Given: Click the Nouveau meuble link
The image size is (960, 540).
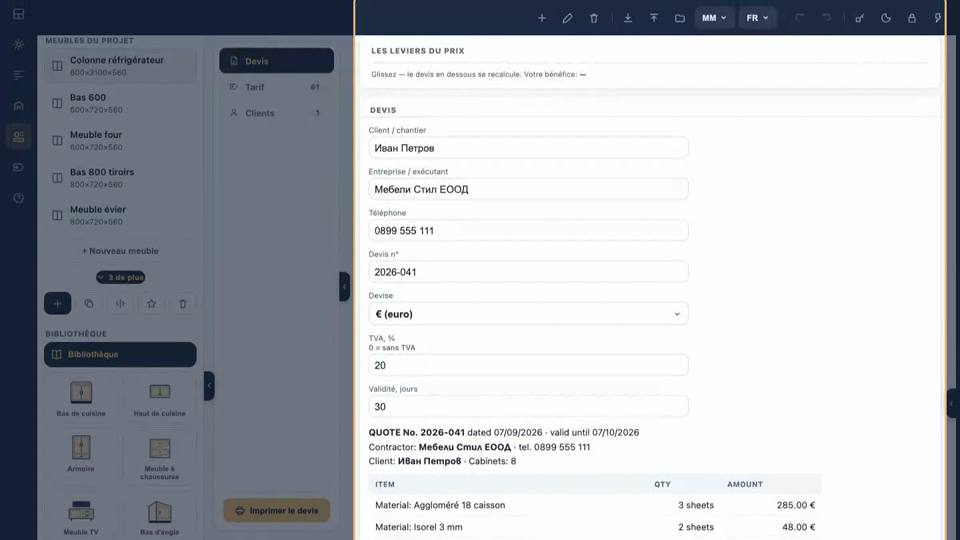Looking at the screenshot, I should click(x=120, y=251).
